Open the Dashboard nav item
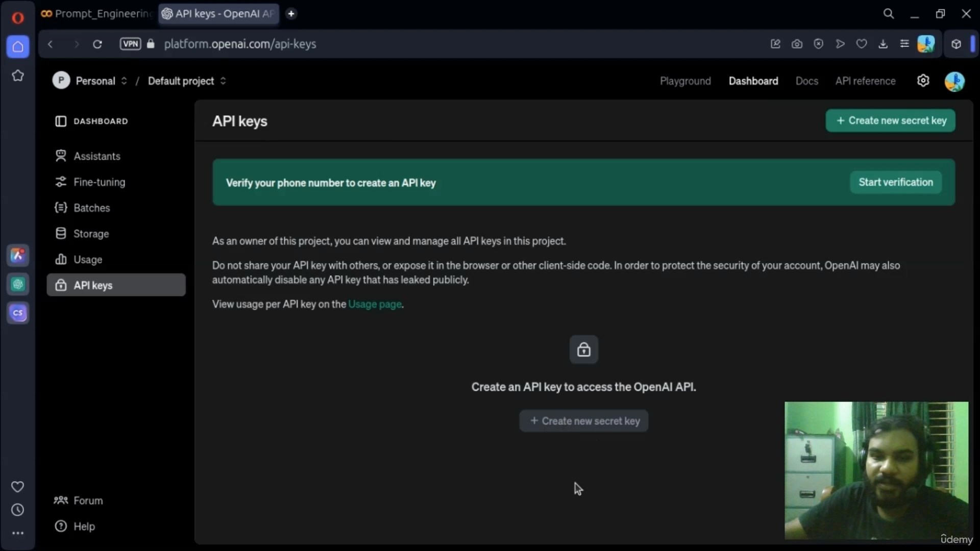 pos(753,81)
